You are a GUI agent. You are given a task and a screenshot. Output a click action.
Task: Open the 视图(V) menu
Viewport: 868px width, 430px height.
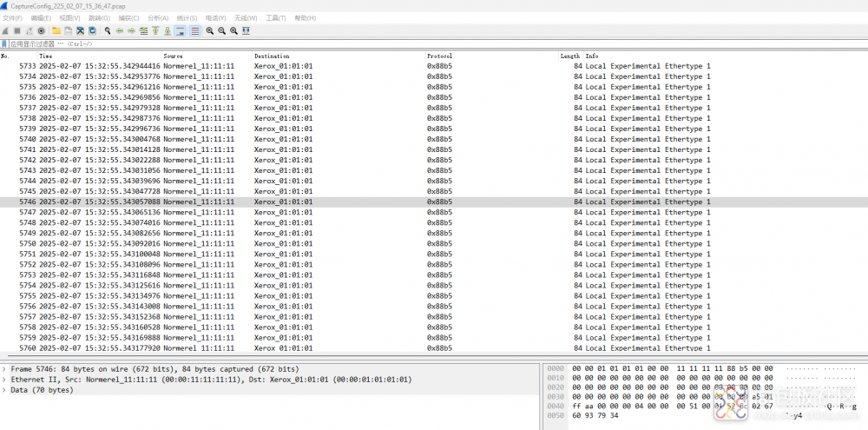tap(69, 18)
